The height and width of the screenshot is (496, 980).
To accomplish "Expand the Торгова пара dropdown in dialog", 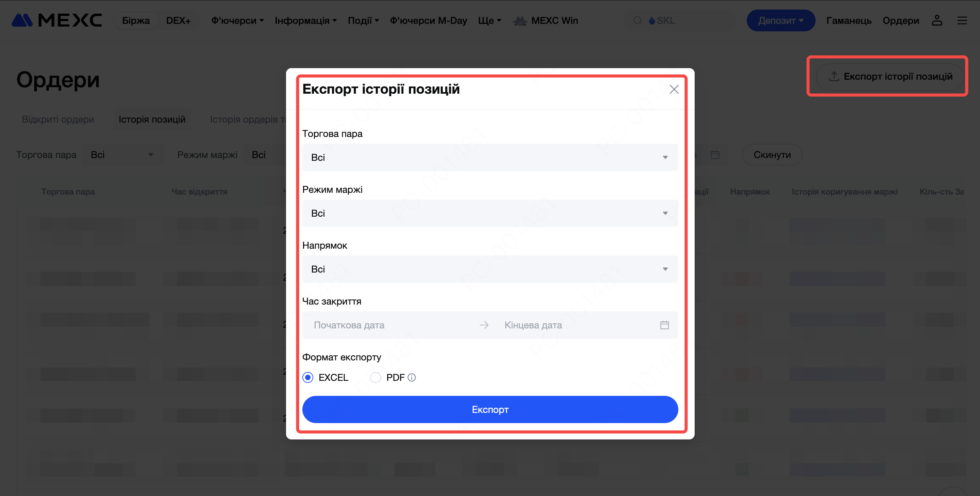I will pos(490,157).
